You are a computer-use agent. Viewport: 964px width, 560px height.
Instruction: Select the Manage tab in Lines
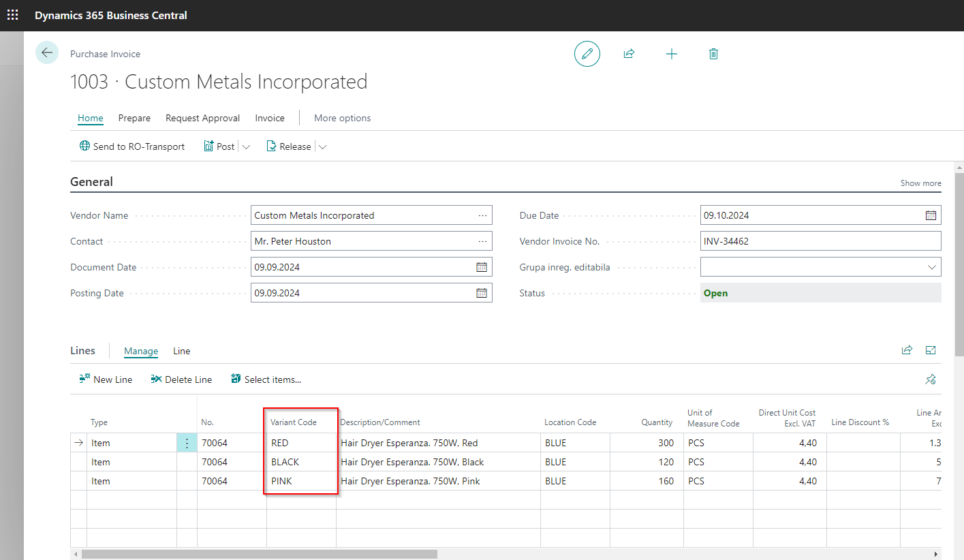click(x=141, y=351)
